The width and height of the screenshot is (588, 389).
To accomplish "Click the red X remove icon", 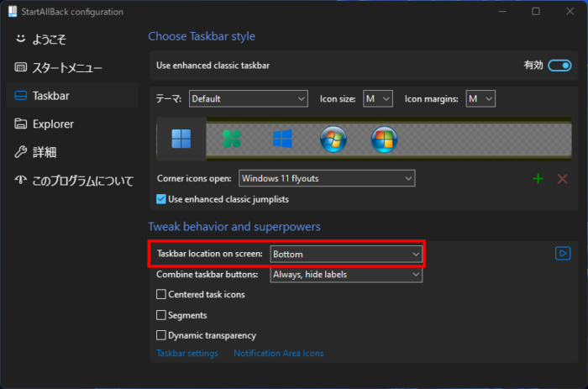I will click(562, 179).
